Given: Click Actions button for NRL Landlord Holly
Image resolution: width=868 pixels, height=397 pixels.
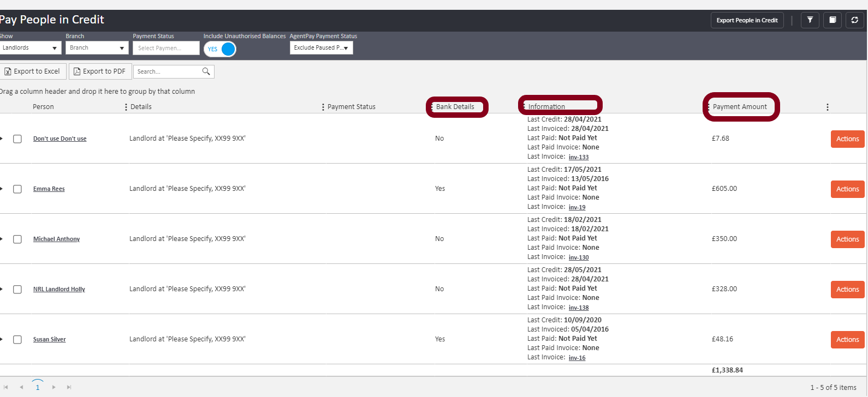Looking at the screenshot, I should (x=847, y=290).
